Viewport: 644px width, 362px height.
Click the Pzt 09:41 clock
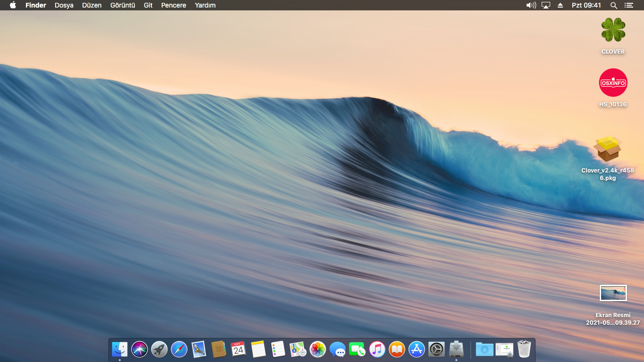(x=586, y=5)
